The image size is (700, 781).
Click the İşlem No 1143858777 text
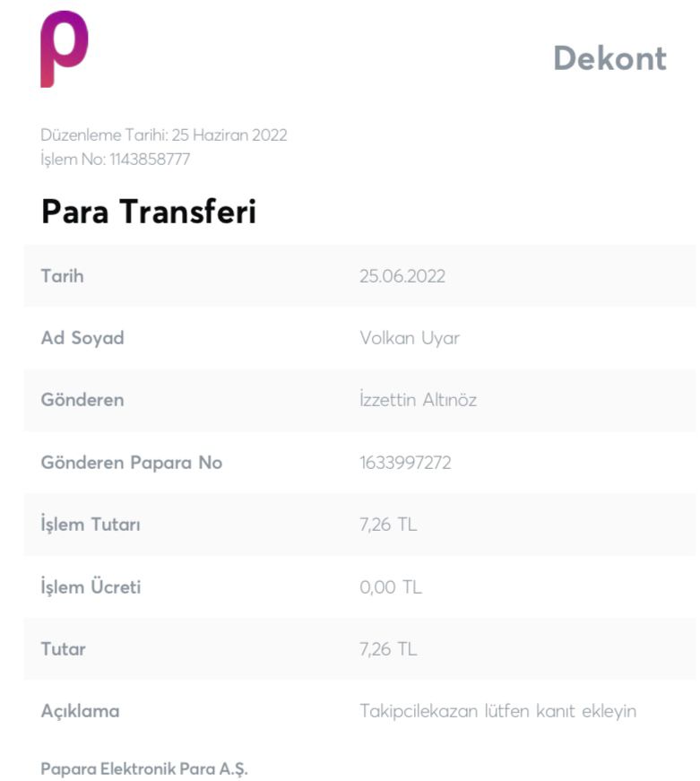click(x=116, y=160)
